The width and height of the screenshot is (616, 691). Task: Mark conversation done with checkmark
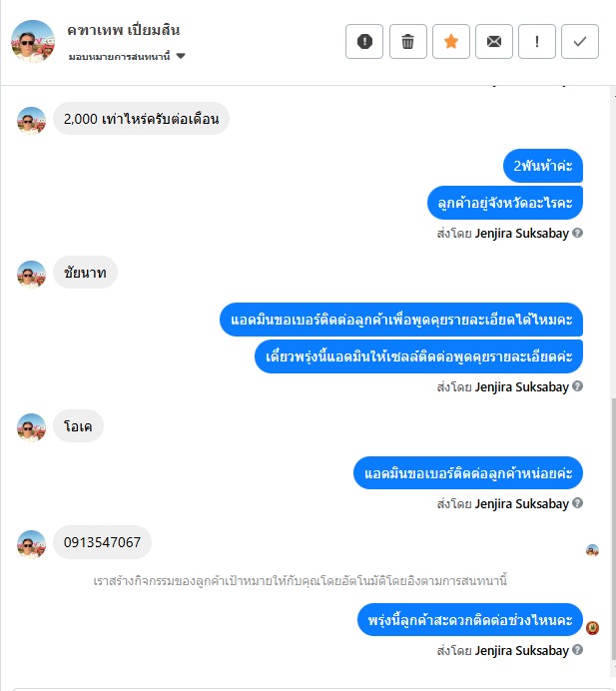point(580,42)
